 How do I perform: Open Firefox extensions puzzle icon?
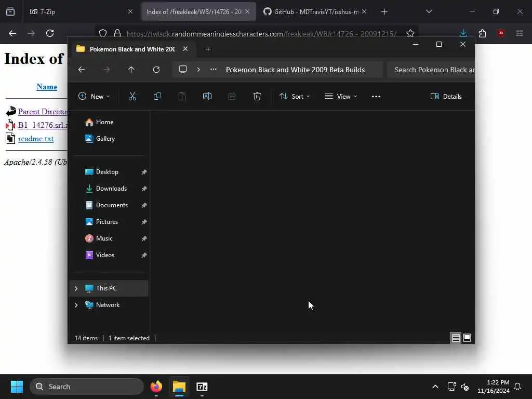point(482,33)
